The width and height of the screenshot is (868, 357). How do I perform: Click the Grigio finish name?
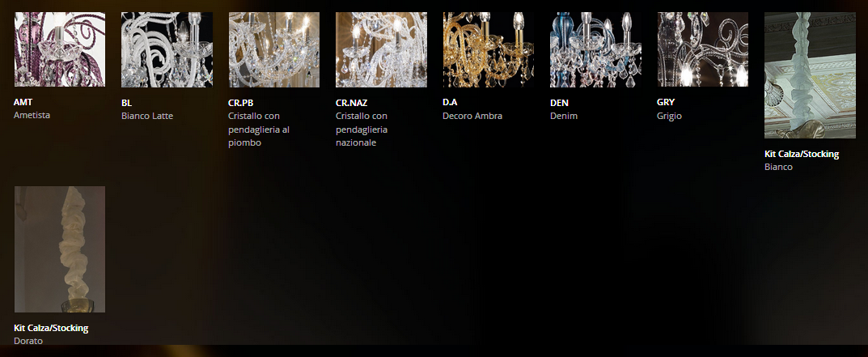point(669,116)
